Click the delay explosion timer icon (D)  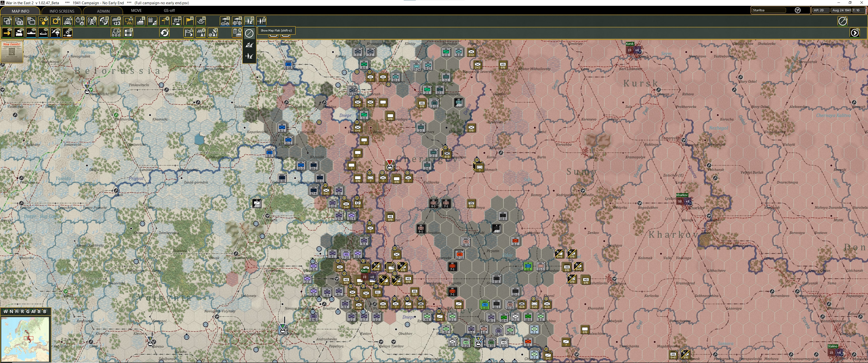pyautogui.click(x=80, y=21)
